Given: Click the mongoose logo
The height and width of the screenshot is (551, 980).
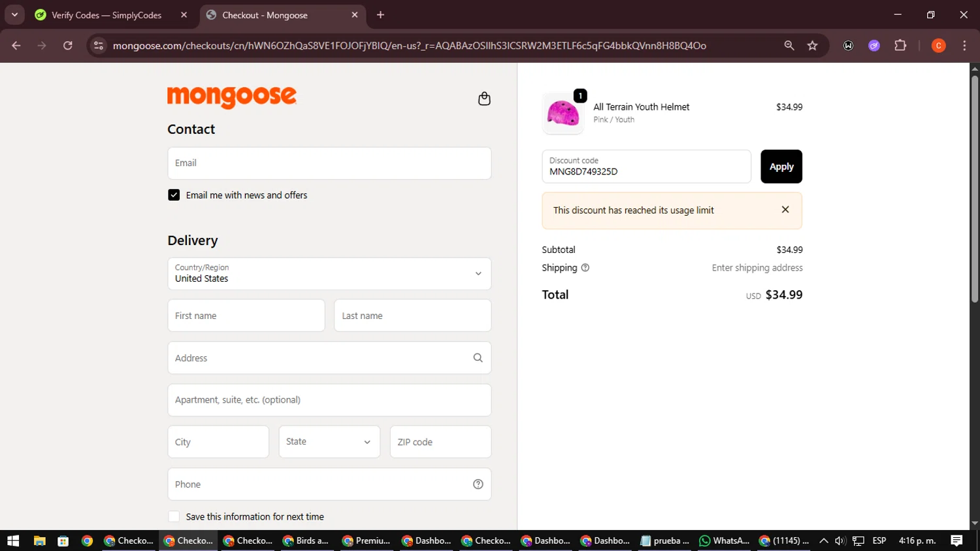Looking at the screenshot, I should click(232, 97).
